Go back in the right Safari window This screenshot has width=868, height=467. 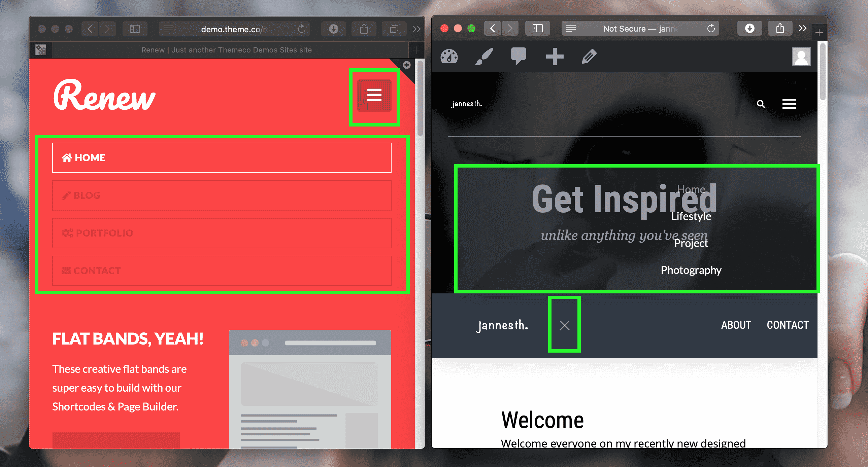(493, 28)
